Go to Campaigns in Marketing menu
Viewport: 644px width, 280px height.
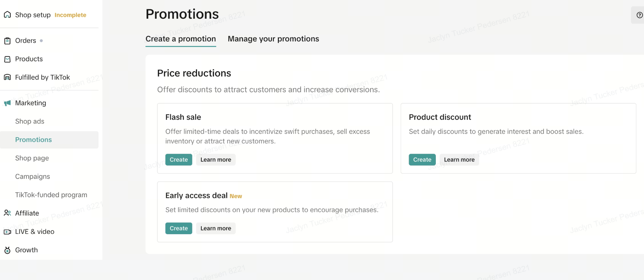coord(32,177)
